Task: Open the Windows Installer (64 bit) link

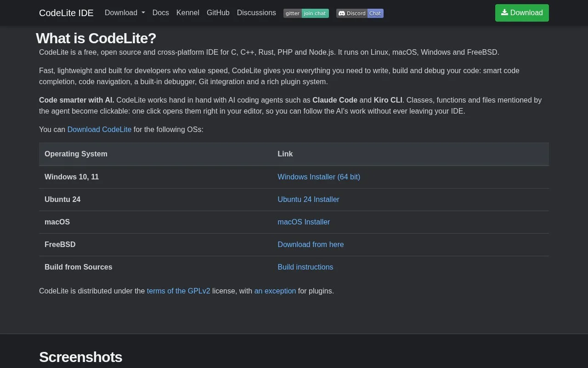Action: [319, 177]
